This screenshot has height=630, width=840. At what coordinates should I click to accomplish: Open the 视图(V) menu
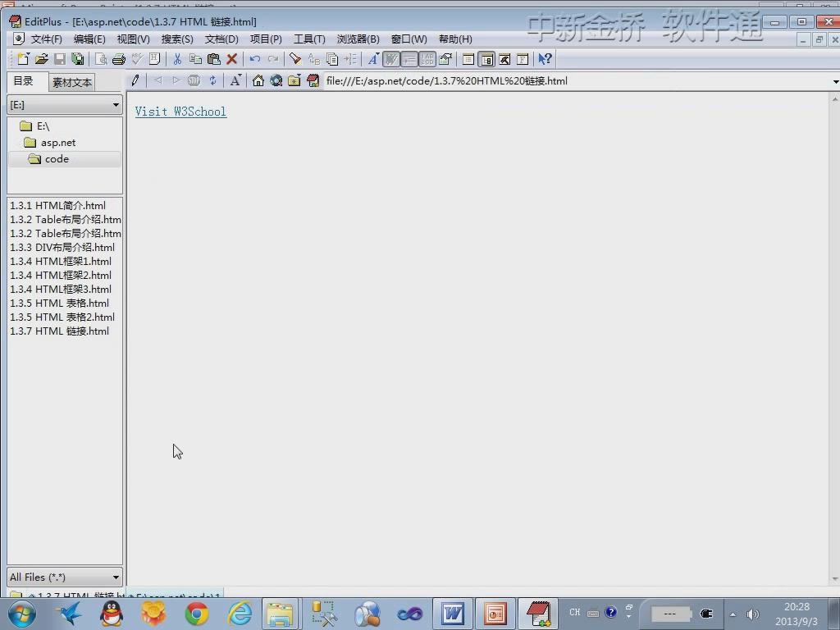pos(134,39)
